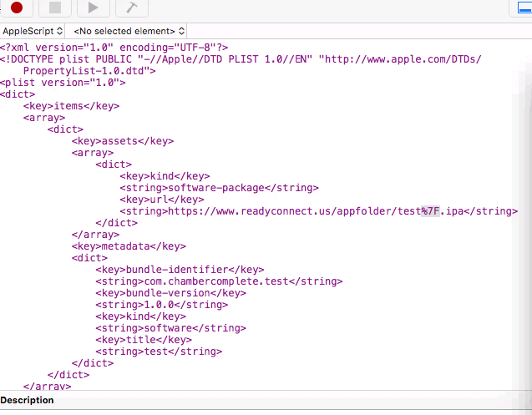Click the highlighted %7F text in the URL

coord(430,211)
